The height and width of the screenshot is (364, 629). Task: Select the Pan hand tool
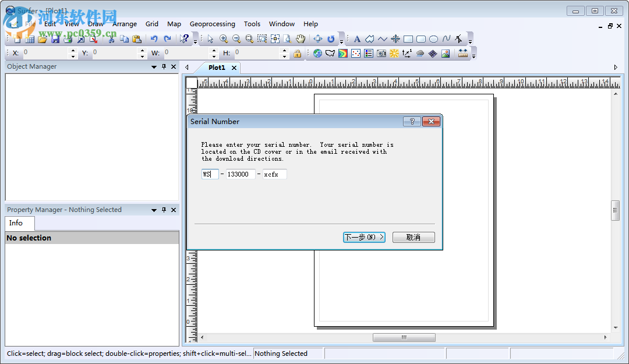(301, 39)
